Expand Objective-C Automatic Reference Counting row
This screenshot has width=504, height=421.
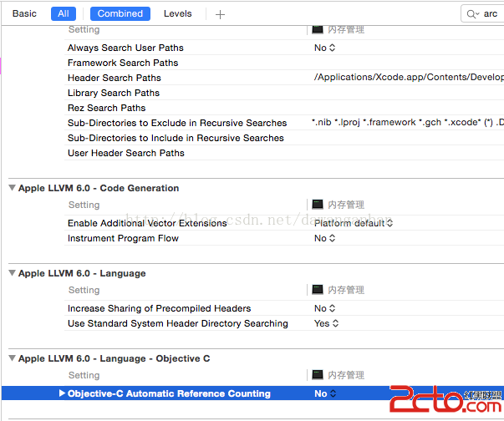click(62, 393)
